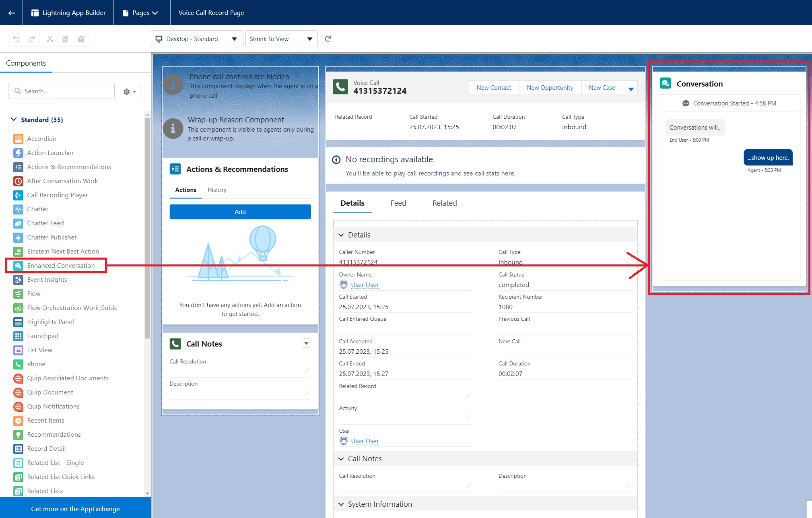Select the Quip Notifications component

[x=46, y=407]
